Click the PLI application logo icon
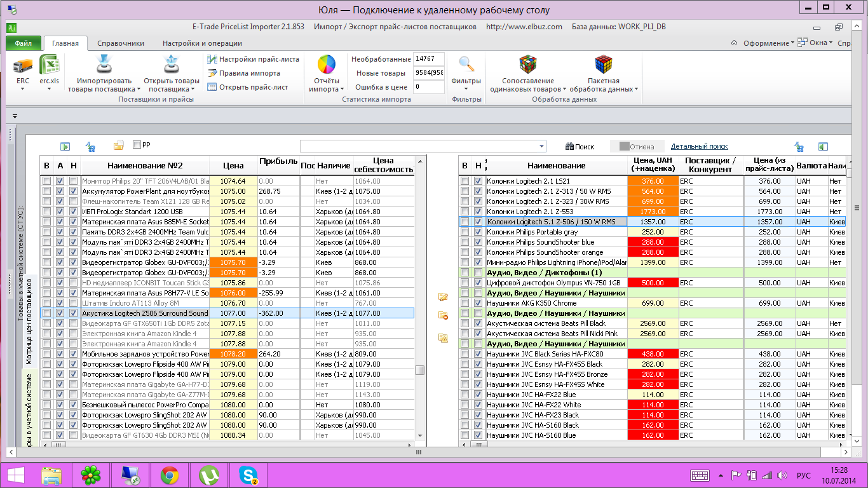Screen dimensions: 868x488 pyautogui.click(x=11, y=27)
